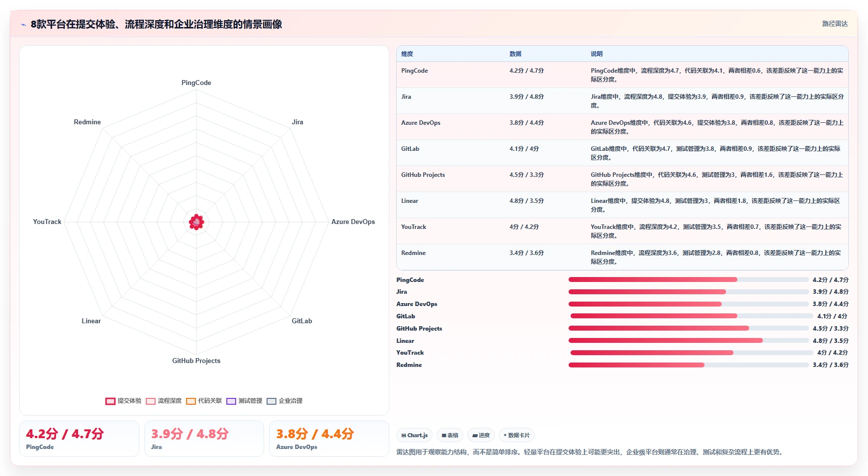This screenshot has height=476, width=868.
Task: Click table value 4.8分 / 3.5分
Action: tap(526, 201)
